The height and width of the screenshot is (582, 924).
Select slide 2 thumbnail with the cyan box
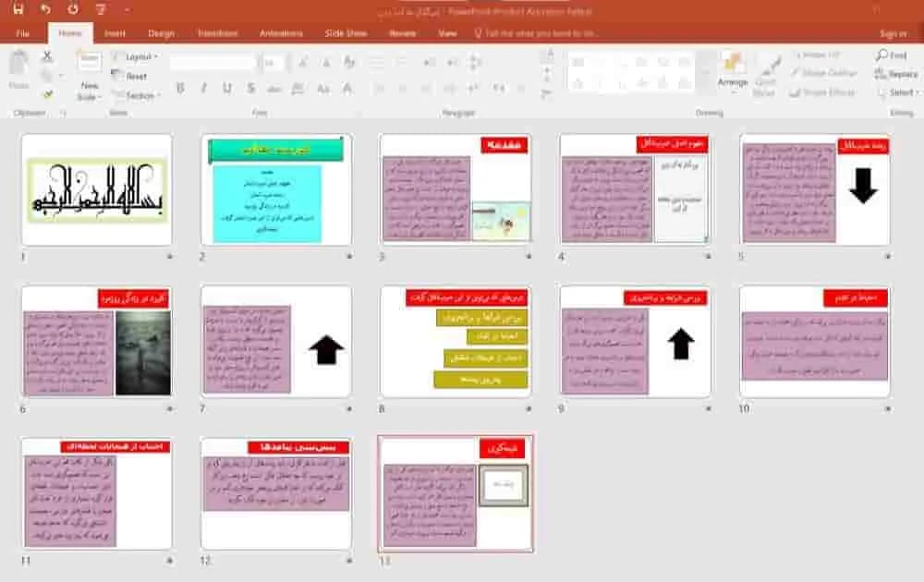coord(275,189)
